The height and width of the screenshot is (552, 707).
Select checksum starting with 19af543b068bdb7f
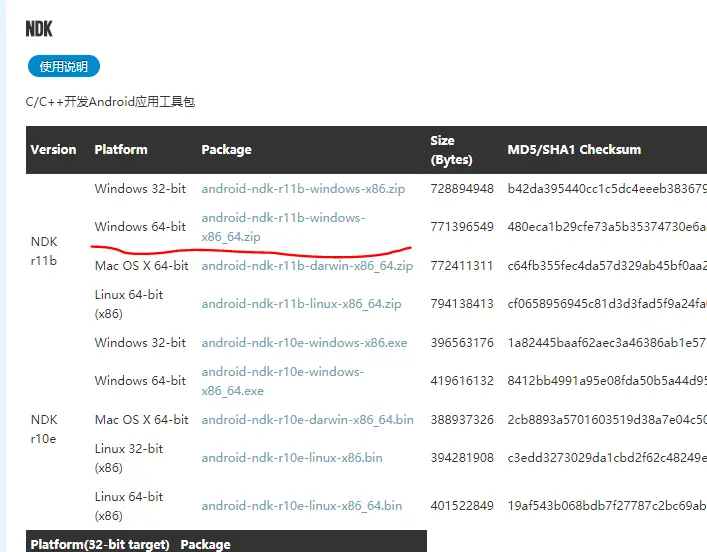pyautogui.click(x=607, y=506)
